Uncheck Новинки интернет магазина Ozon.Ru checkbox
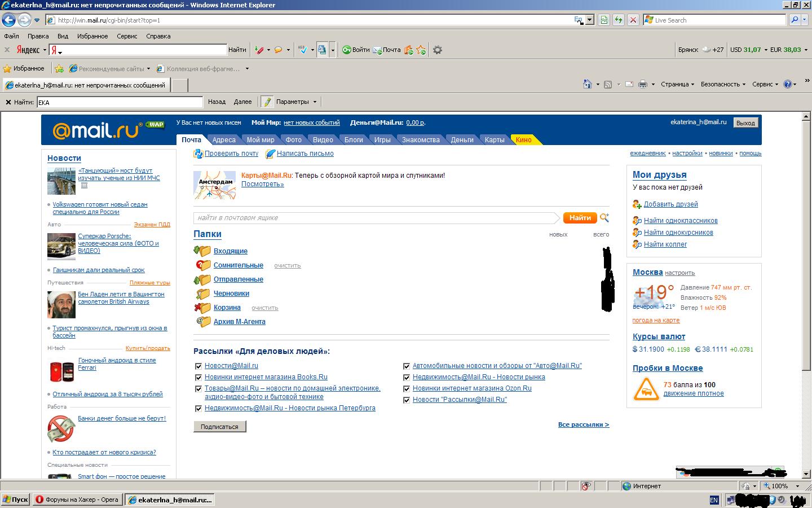Image resolution: width=812 pixels, height=508 pixels. point(407,388)
